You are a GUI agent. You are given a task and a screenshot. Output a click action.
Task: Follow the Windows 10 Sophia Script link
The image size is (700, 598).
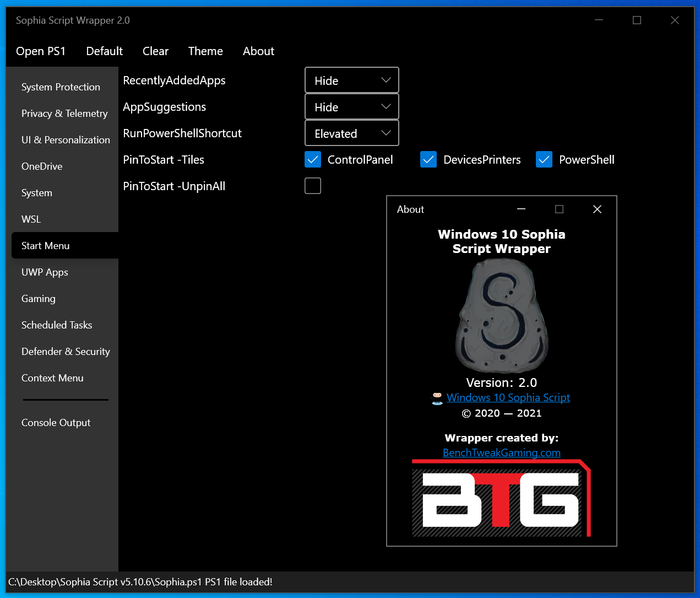(x=508, y=398)
